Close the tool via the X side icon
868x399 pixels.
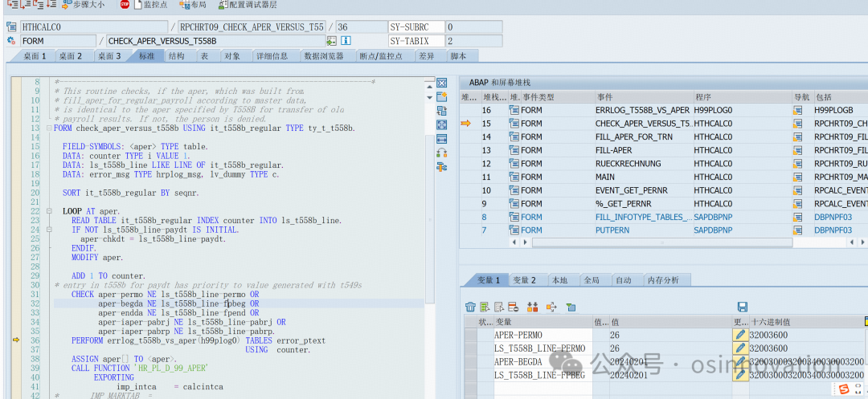(442, 83)
